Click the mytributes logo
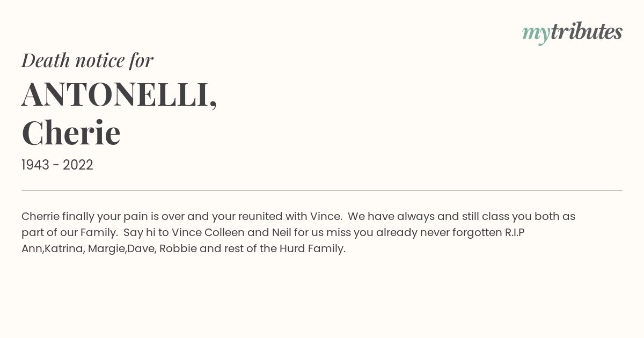Screen dimensions: 644x338 (572, 33)
